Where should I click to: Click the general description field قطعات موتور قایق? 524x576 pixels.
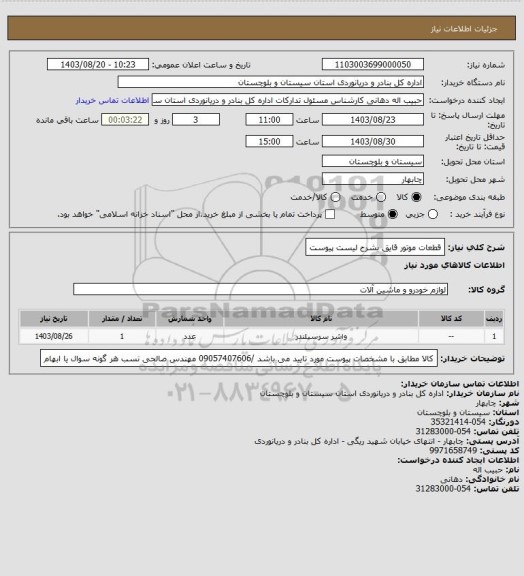coord(375,247)
